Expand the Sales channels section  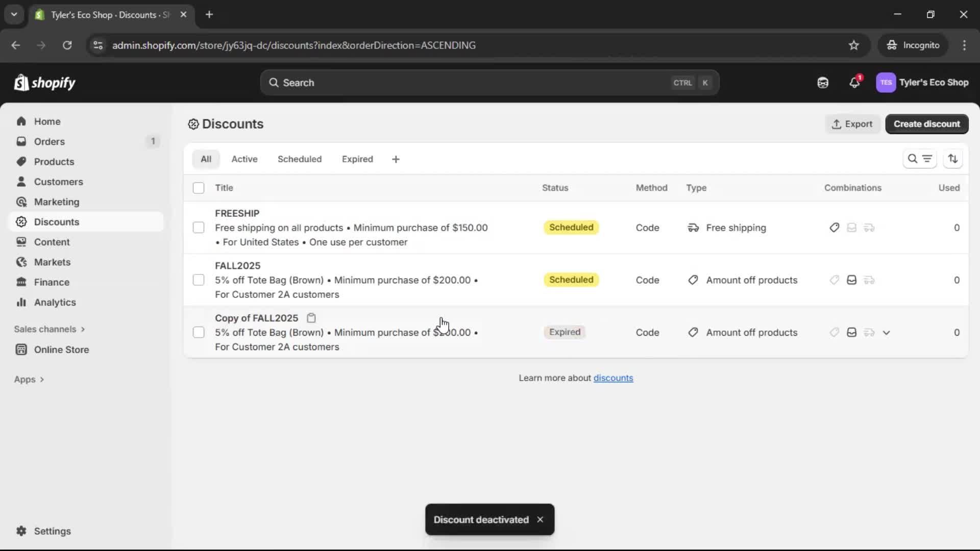(50, 329)
